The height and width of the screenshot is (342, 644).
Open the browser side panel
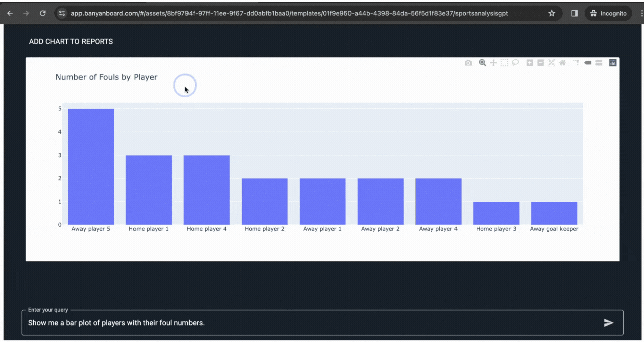pos(574,13)
